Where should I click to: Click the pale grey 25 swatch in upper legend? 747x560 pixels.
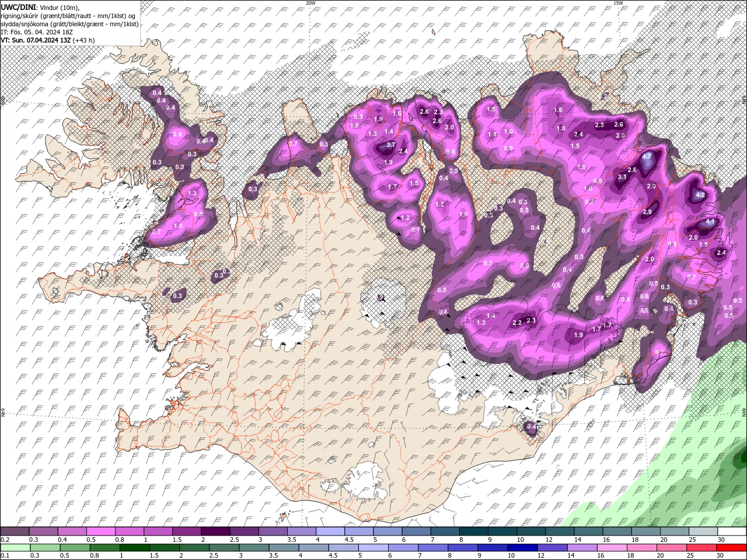tap(704, 531)
